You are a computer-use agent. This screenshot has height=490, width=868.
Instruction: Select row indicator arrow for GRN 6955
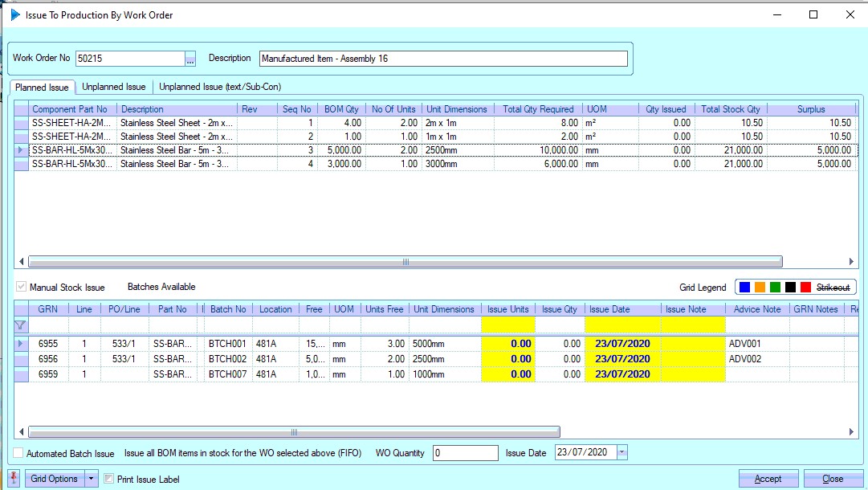(21, 344)
